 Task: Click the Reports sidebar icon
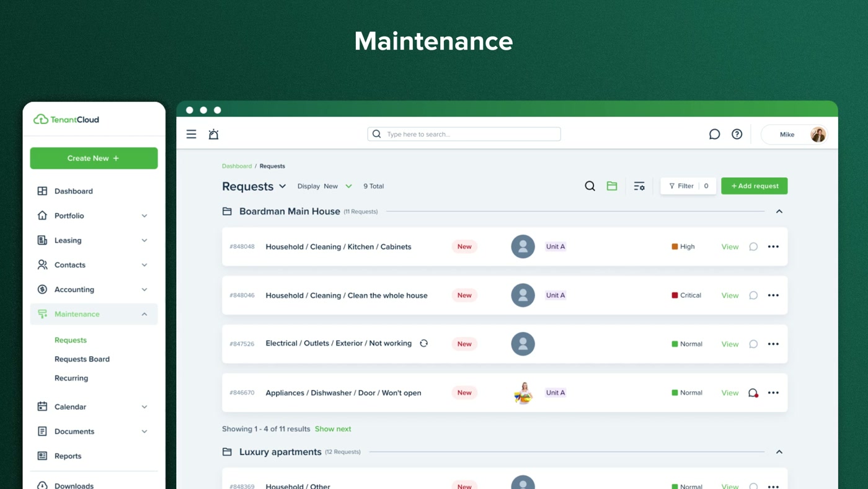tap(42, 456)
